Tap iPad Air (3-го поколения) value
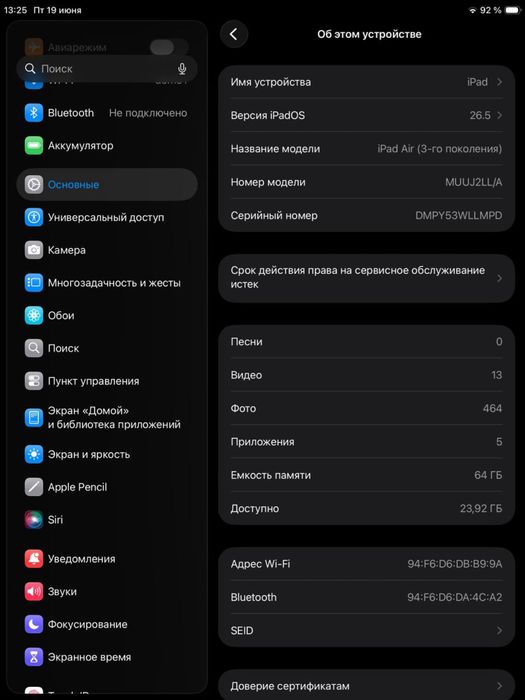525x700 pixels. pyautogui.click(x=440, y=149)
